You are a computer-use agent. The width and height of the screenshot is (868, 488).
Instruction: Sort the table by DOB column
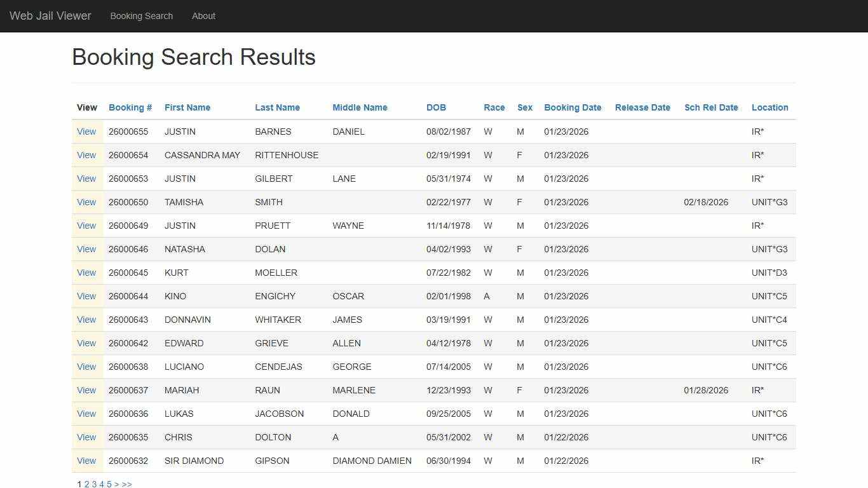(436, 107)
